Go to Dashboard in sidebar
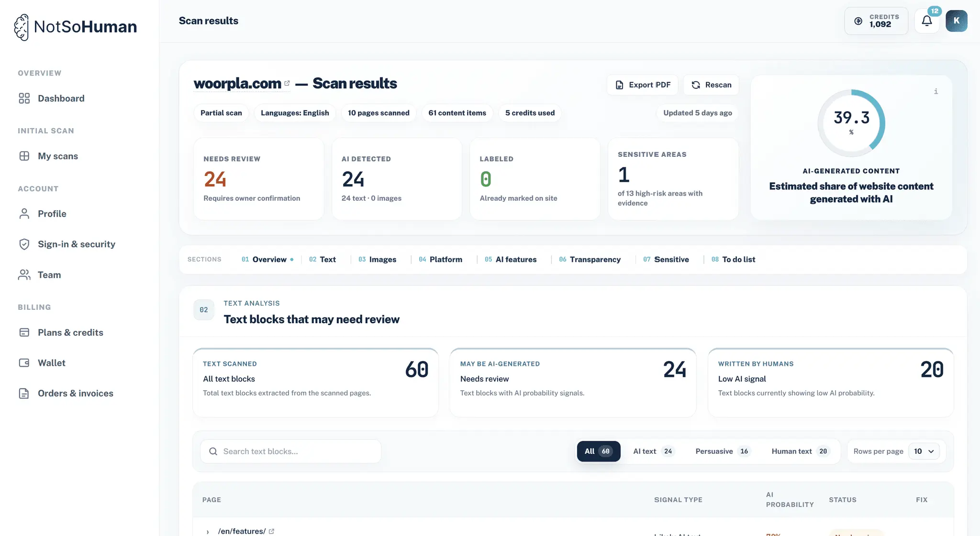The width and height of the screenshot is (980, 536). pyautogui.click(x=61, y=98)
